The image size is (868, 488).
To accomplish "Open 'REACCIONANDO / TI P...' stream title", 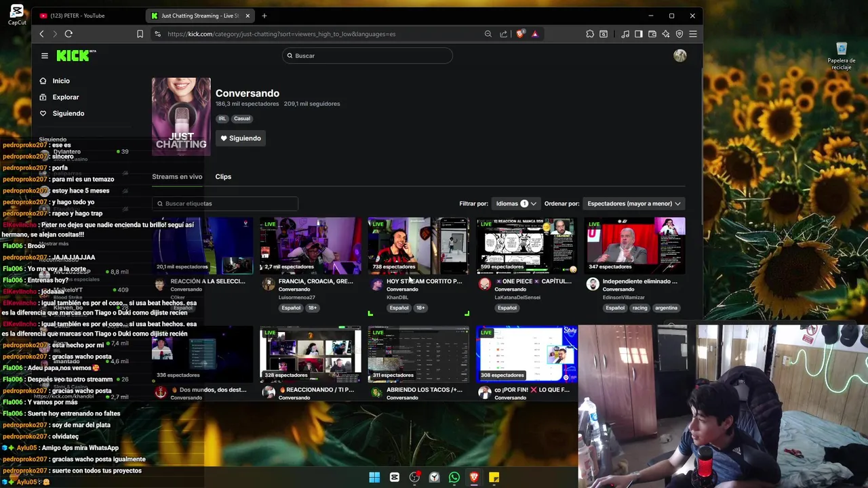I will [316, 390].
